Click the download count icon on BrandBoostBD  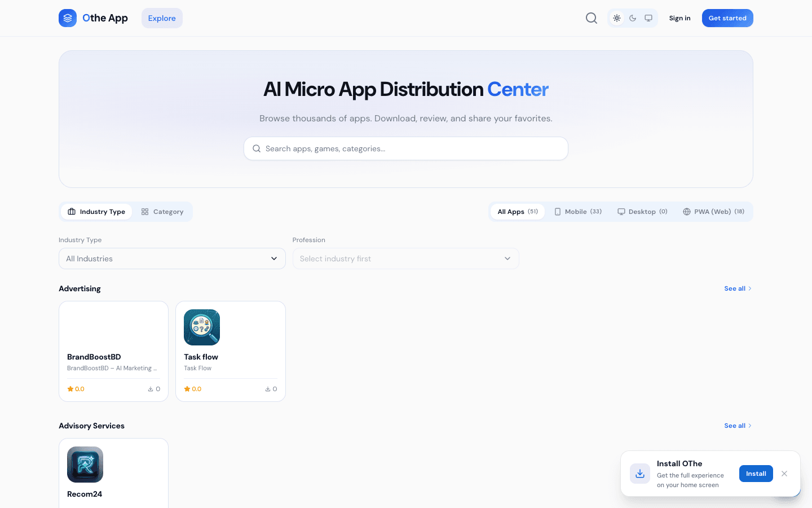(x=151, y=389)
